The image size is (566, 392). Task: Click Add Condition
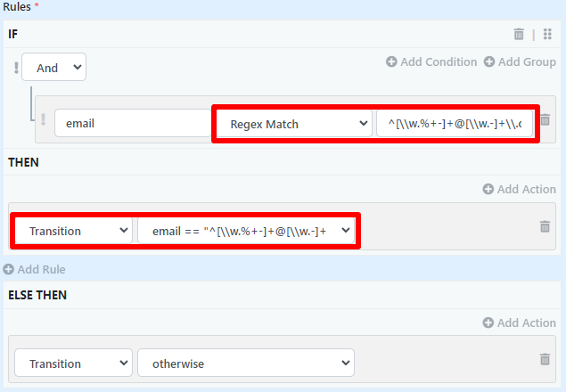[x=431, y=61]
